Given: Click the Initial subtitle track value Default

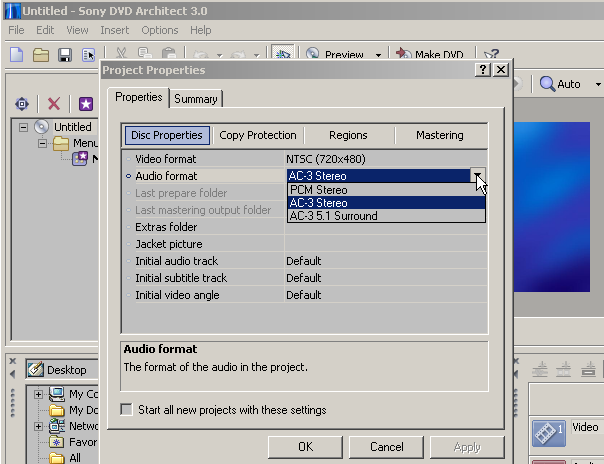Looking at the screenshot, I should 304,278.
